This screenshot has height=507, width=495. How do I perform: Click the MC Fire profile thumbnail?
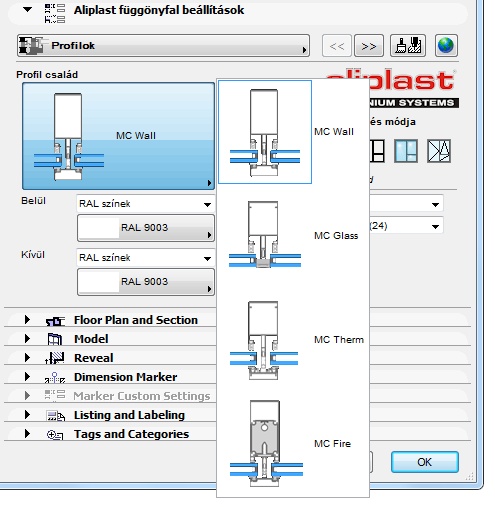266,443
